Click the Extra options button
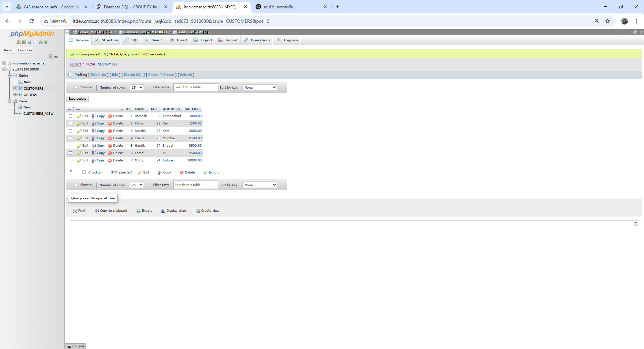The height and width of the screenshot is (349, 644). click(x=77, y=99)
